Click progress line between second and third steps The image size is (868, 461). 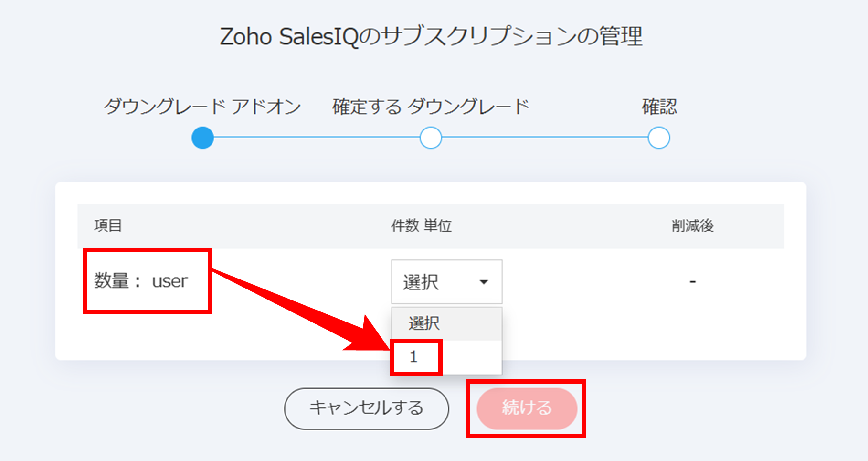[545, 138]
